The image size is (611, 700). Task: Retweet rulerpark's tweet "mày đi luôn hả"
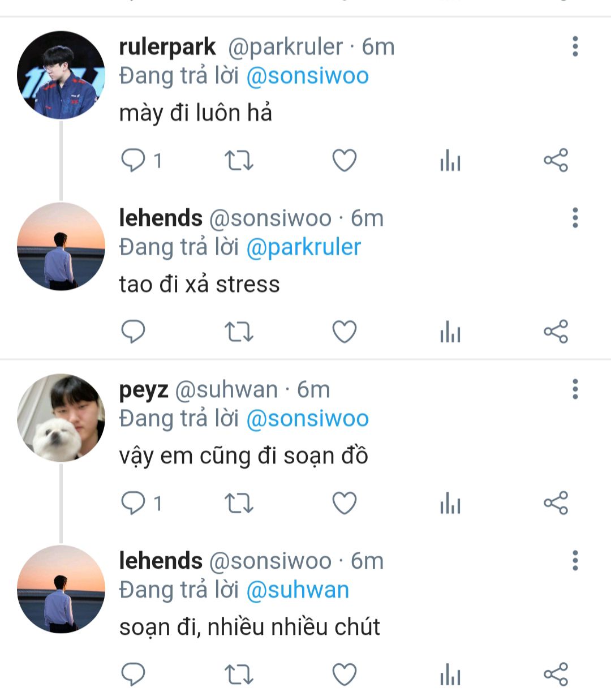239,161
